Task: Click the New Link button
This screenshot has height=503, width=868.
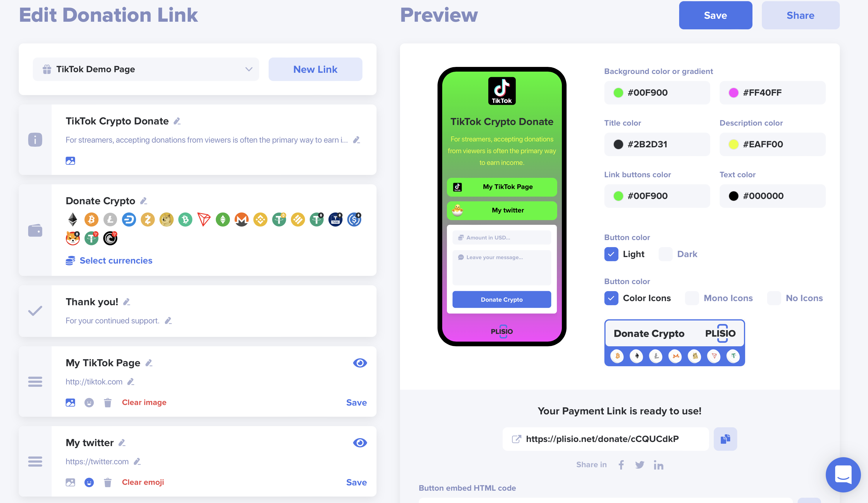Action: pos(315,69)
